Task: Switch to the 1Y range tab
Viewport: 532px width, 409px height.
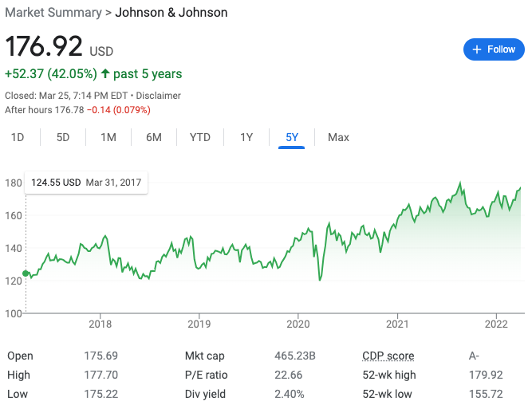Action: tap(246, 137)
